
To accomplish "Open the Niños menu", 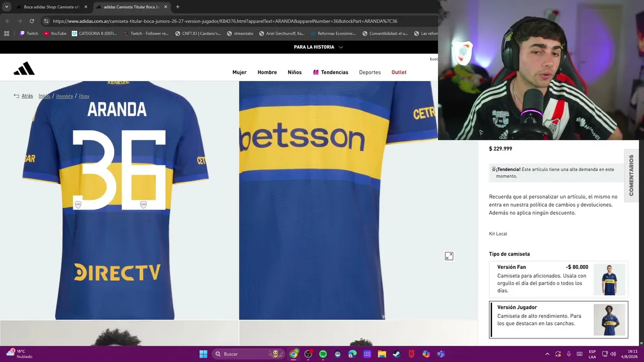I will pos(295,72).
